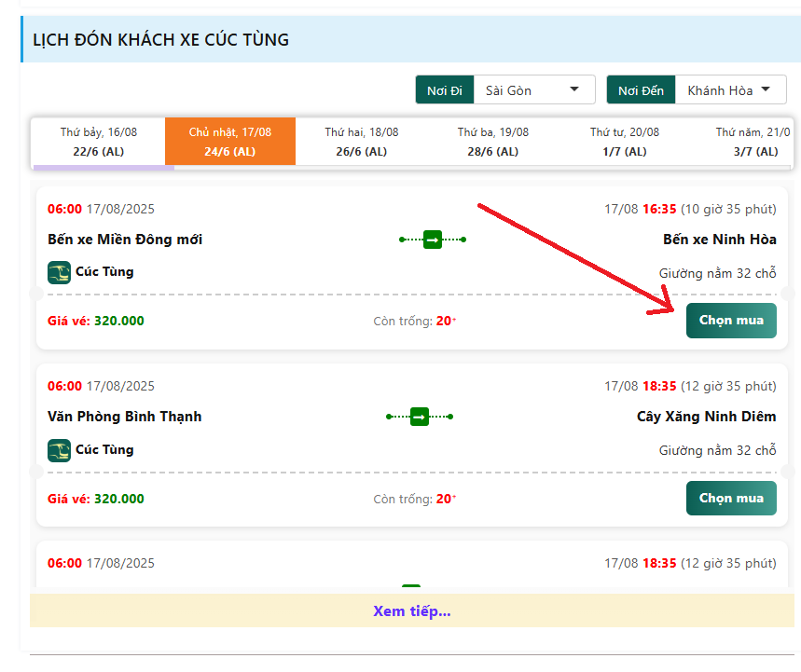This screenshot has width=801, height=672.
Task: Click the Văn Phòng Bình Thạnh departure name
Action: coord(125,417)
